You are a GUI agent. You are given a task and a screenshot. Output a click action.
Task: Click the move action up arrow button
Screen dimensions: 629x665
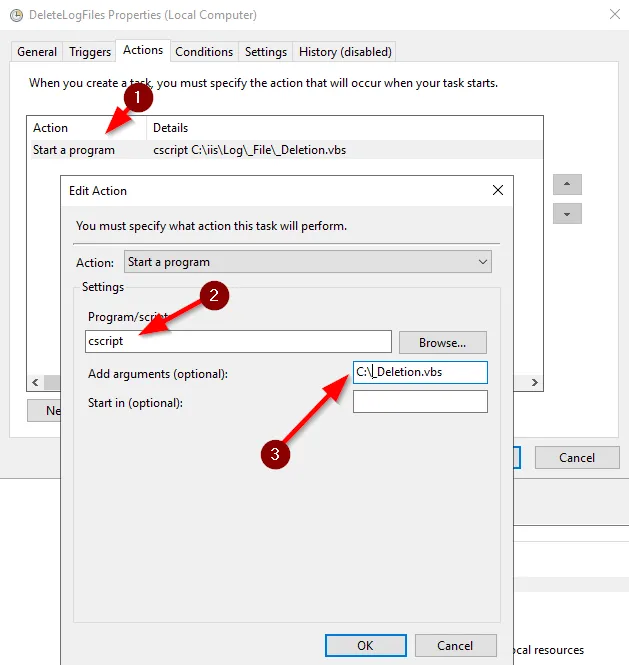(x=567, y=185)
